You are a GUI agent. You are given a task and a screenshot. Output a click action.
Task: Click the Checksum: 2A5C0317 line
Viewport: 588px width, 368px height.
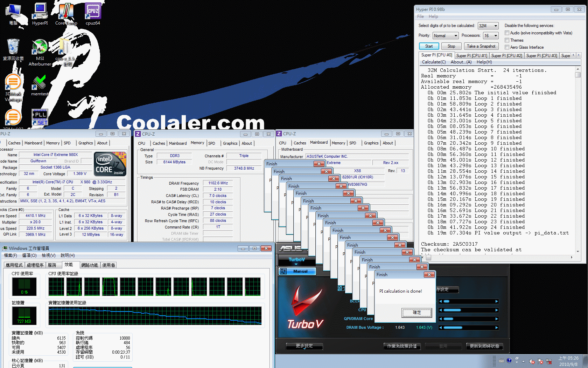449,244
